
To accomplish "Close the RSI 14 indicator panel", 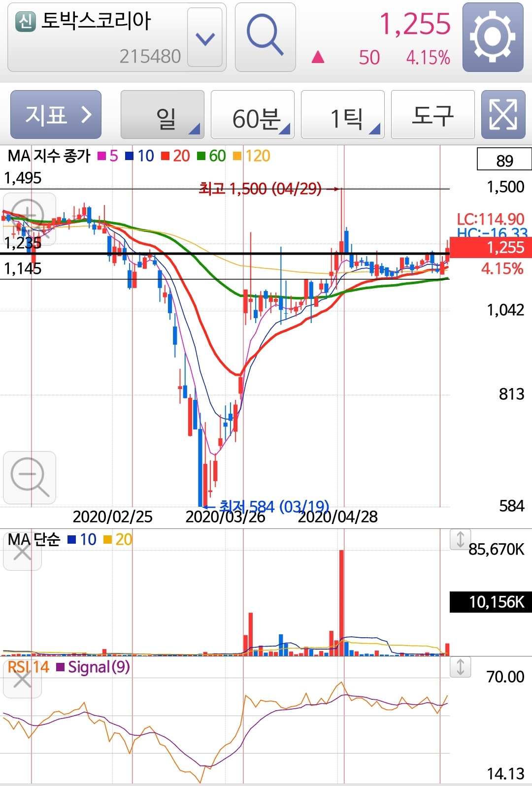I will [x=22, y=680].
